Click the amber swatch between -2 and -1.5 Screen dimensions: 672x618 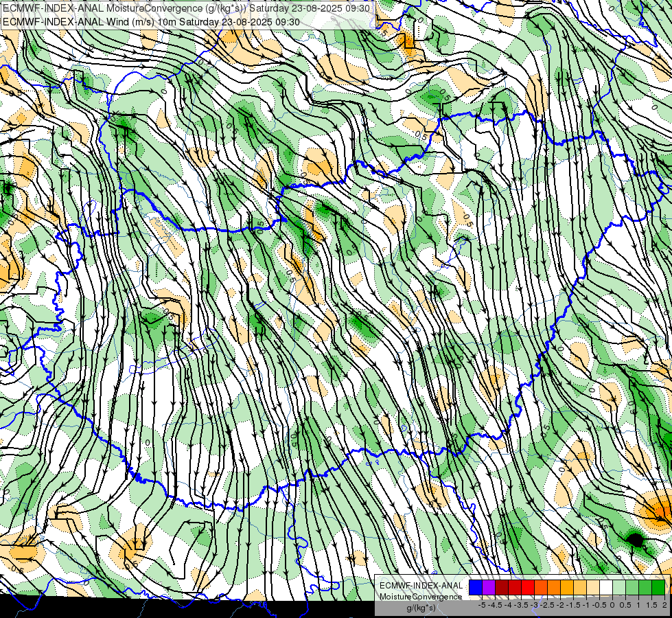pyautogui.click(x=566, y=588)
